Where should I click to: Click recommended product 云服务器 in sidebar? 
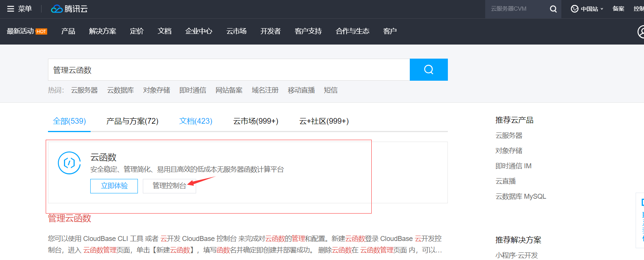click(509, 136)
